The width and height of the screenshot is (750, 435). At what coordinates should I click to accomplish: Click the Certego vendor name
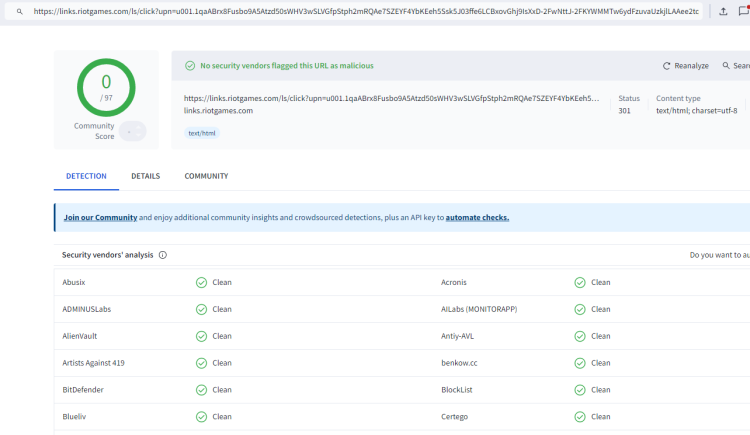[x=454, y=416]
